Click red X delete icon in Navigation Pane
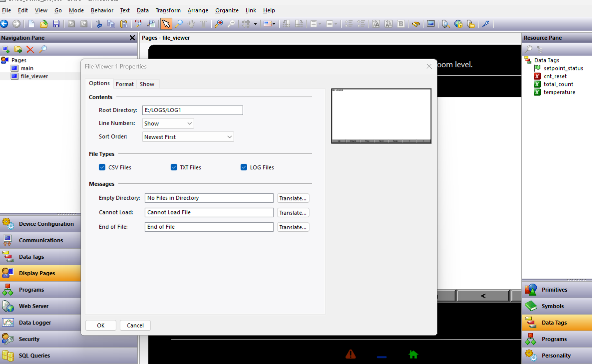Viewport: 592px width, 364px height. pos(30,50)
